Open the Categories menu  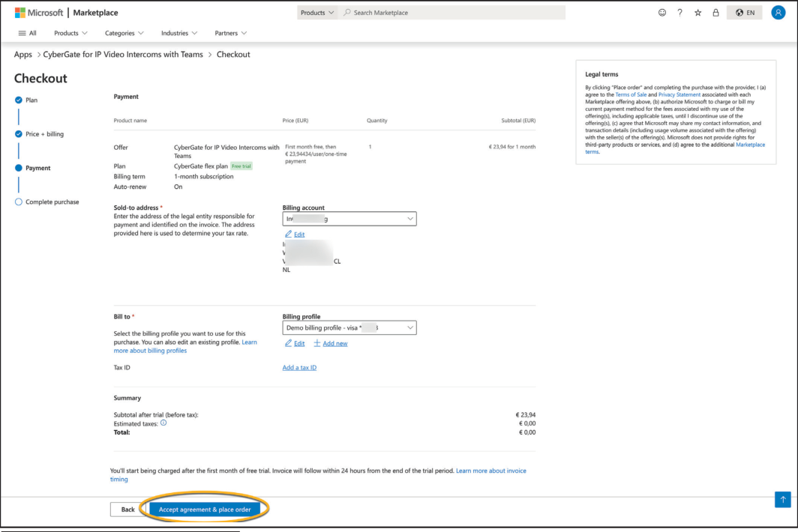pos(124,33)
